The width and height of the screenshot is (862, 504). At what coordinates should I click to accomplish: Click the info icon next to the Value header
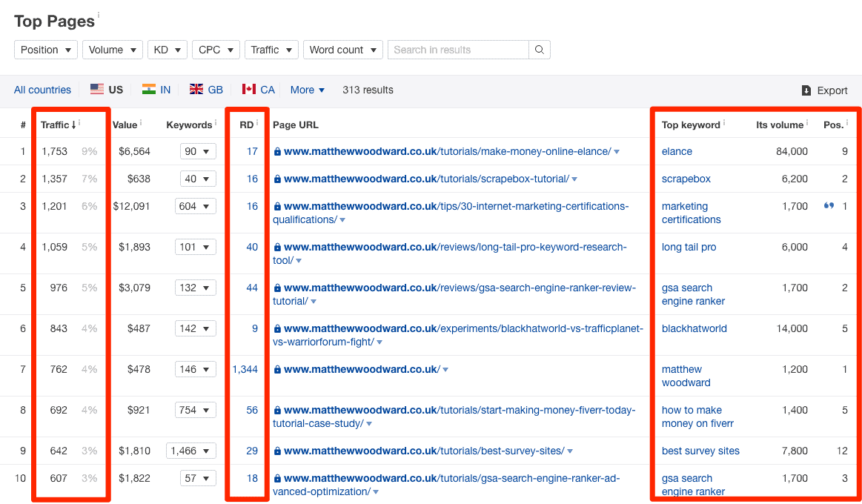(141, 122)
